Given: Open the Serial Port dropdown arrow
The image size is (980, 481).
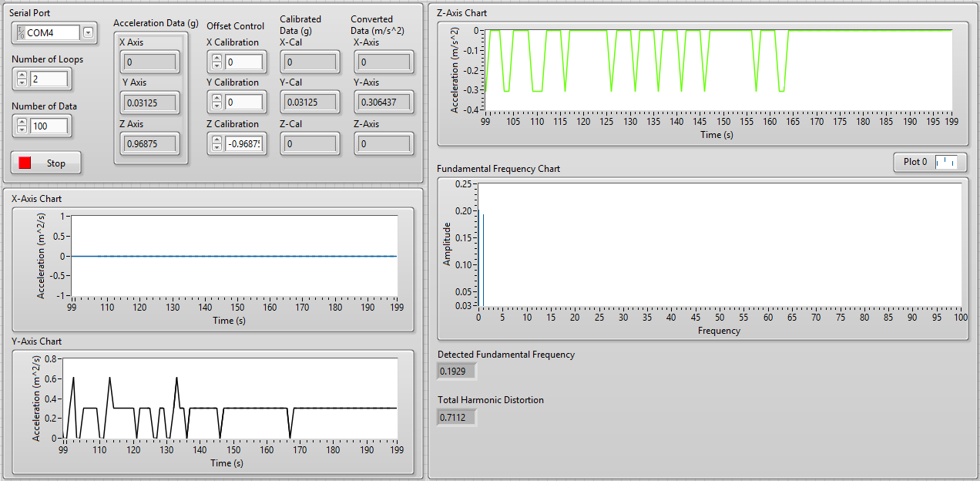Looking at the screenshot, I should (x=88, y=32).
